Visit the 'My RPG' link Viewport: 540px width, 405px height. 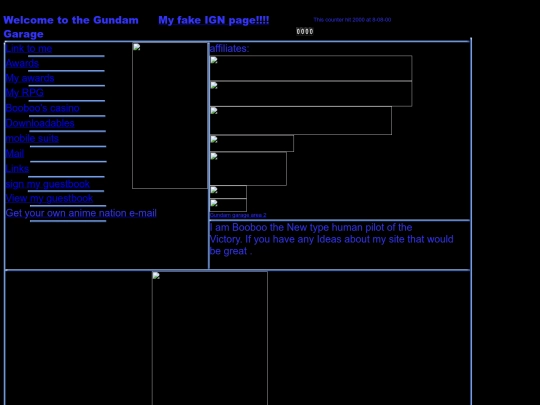[24, 93]
